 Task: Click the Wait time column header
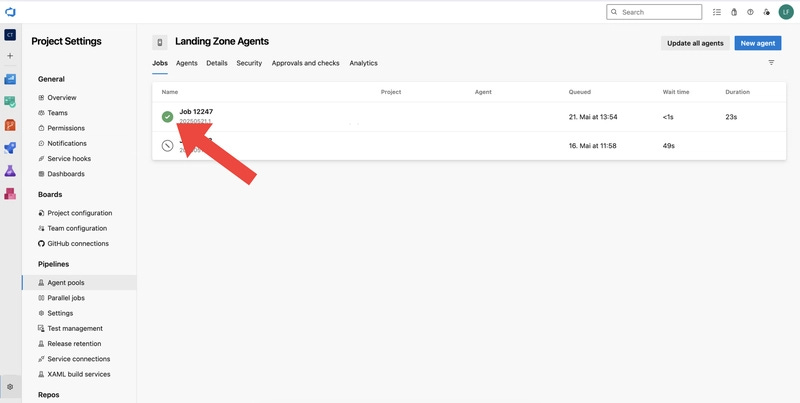click(x=676, y=92)
